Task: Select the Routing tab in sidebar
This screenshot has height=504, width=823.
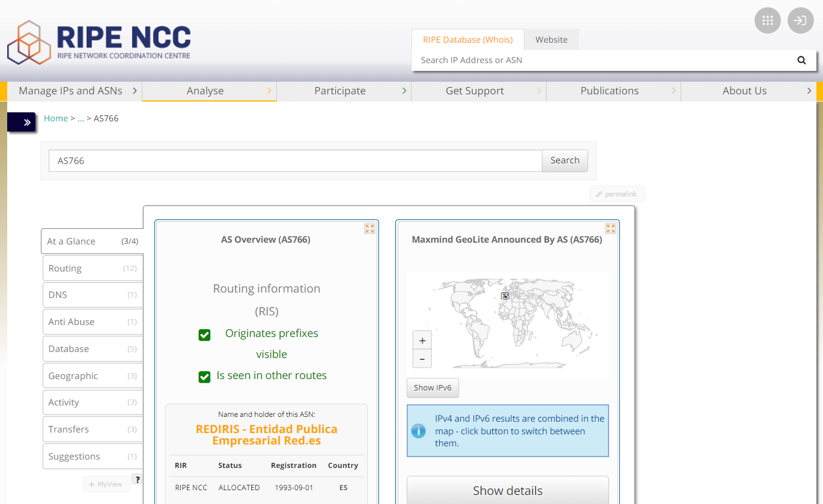Action: pyautogui.click(x=92, y=269)
